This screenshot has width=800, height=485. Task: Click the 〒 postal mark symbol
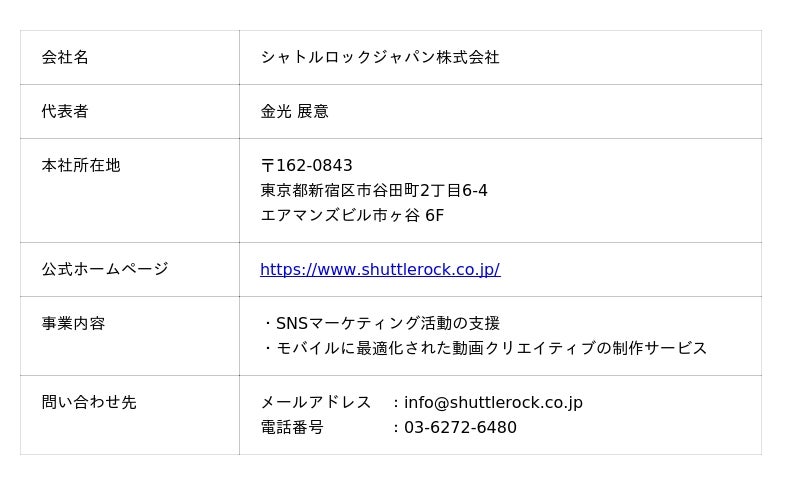pyautogui.click(x=267, y=165)
